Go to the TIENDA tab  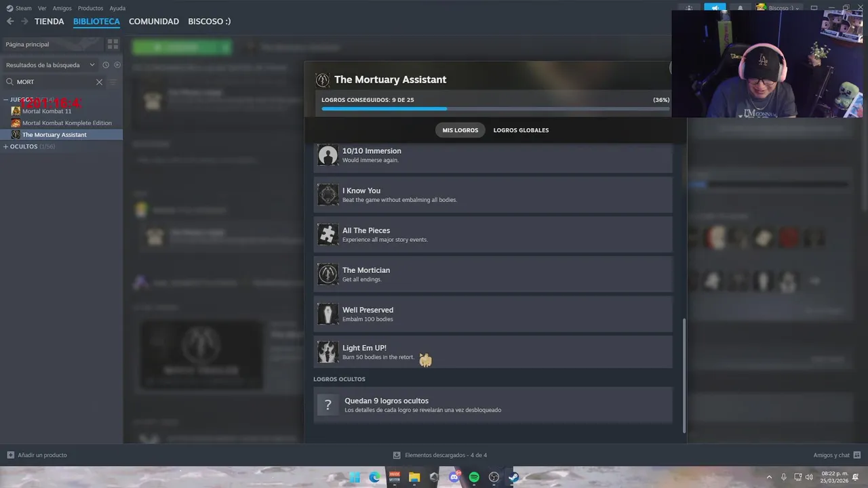pos(50,22)
